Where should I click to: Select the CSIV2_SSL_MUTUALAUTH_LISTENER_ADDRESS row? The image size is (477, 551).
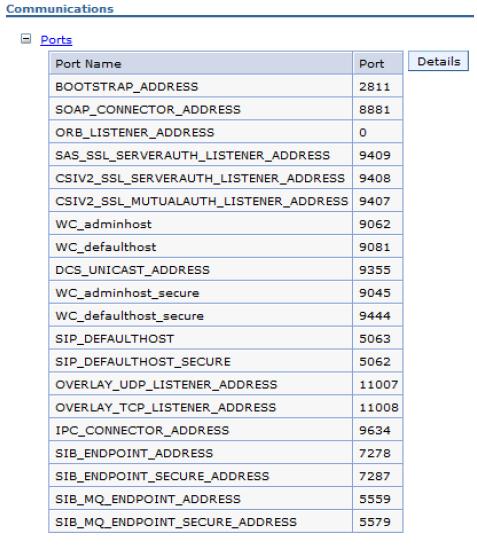226,201
